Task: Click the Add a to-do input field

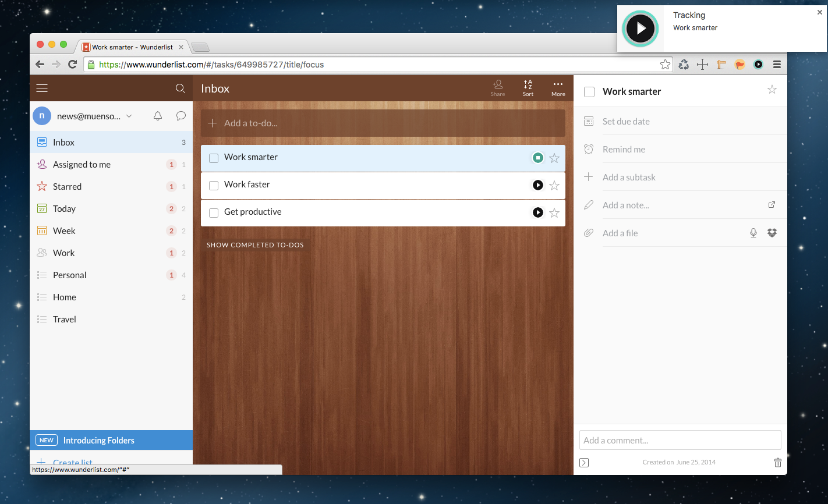Action: [x=383, y=123]
